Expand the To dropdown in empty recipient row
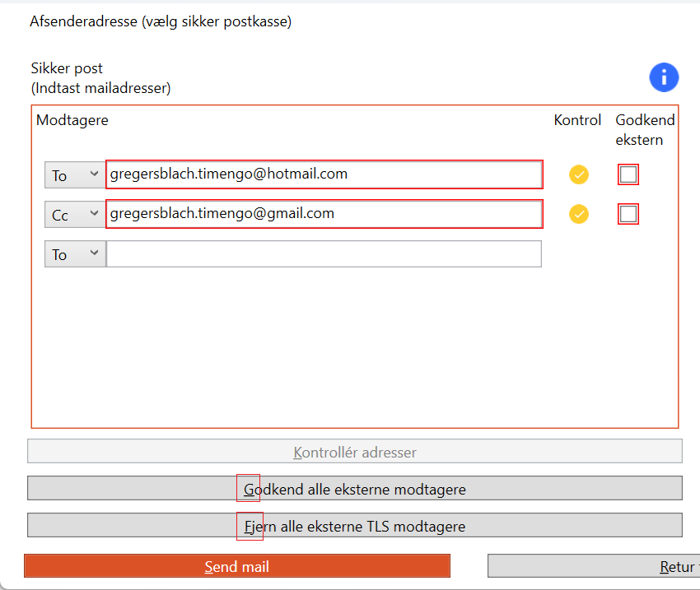The image size is (700, 590). click(x=75, y=254)
